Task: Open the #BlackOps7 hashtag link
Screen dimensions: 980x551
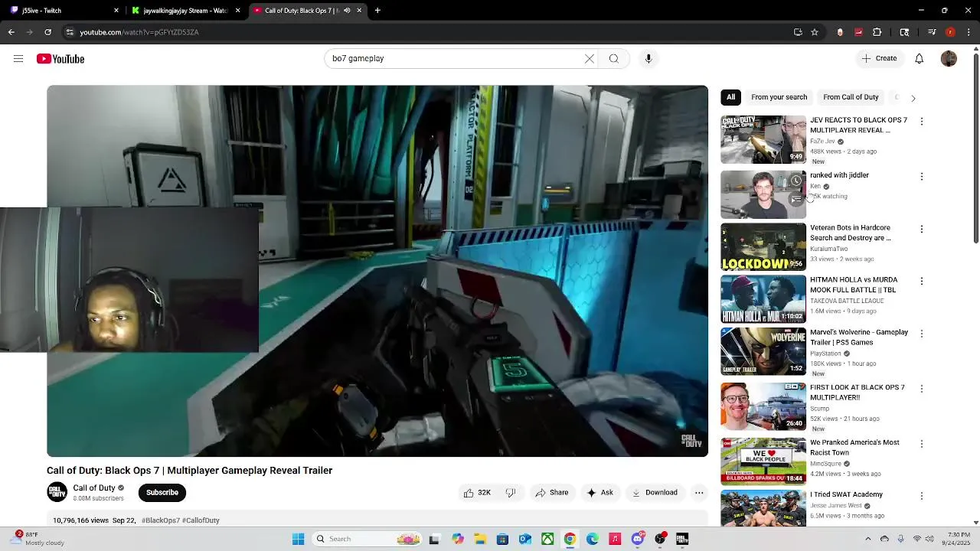Action: 160,520
